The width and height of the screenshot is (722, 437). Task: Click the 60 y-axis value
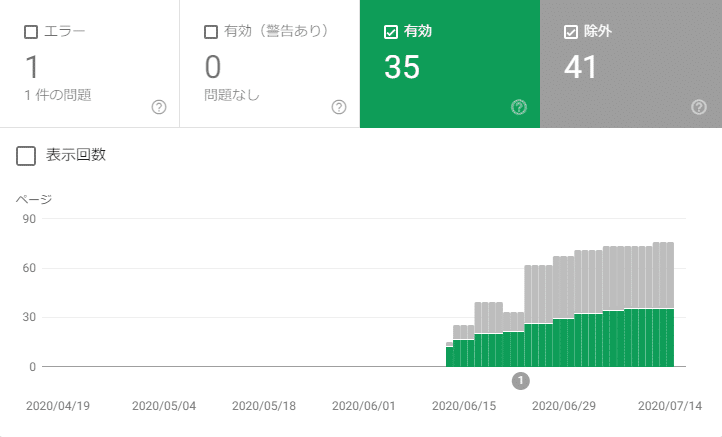(x=29, y=268)
